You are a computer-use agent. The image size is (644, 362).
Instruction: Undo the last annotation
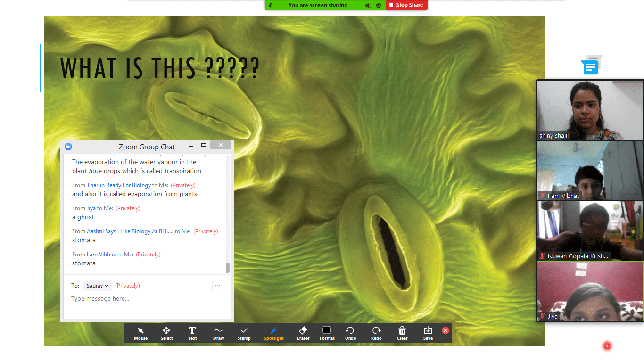350,333
